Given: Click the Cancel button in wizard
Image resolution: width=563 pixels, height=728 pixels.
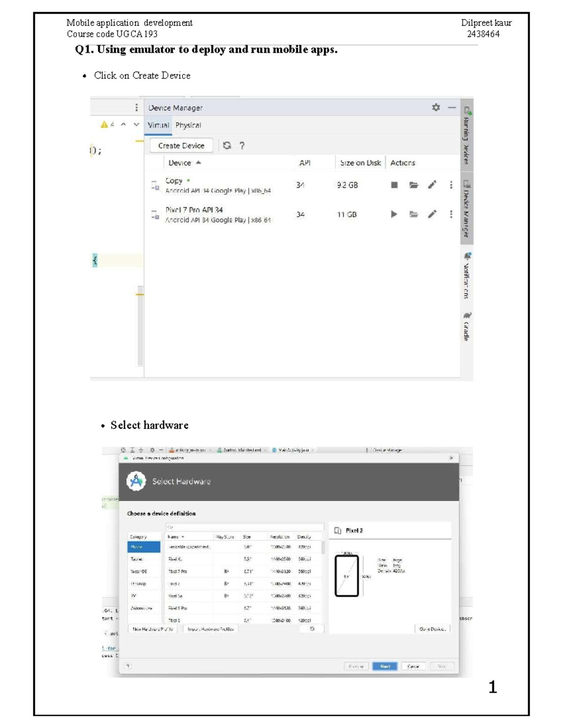Looking at the screenshot, I should pyautogui.click(x=413, y=666).
